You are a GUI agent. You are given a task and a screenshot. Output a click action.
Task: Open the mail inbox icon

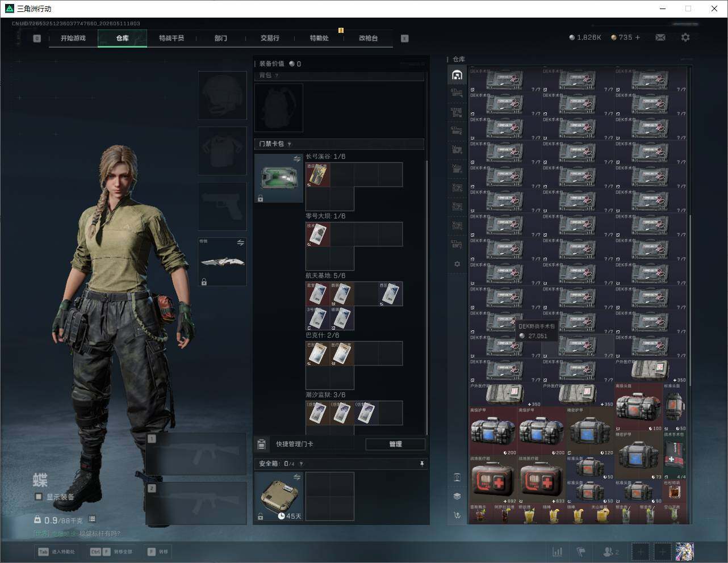(660, 37)
